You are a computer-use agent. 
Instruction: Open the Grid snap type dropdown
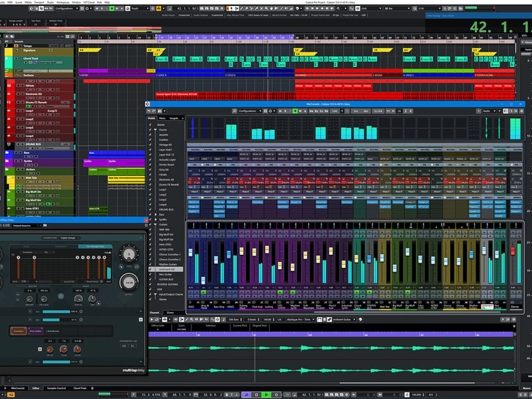370,8
